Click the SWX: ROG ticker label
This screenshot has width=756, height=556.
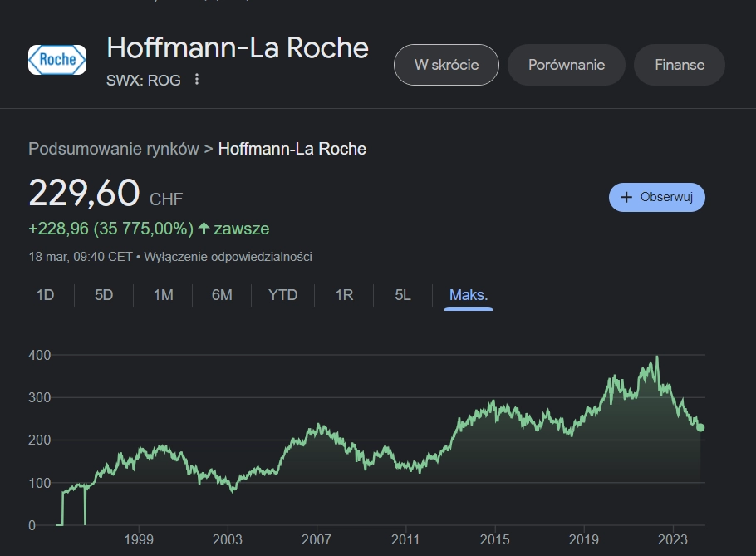pos(144,80)
